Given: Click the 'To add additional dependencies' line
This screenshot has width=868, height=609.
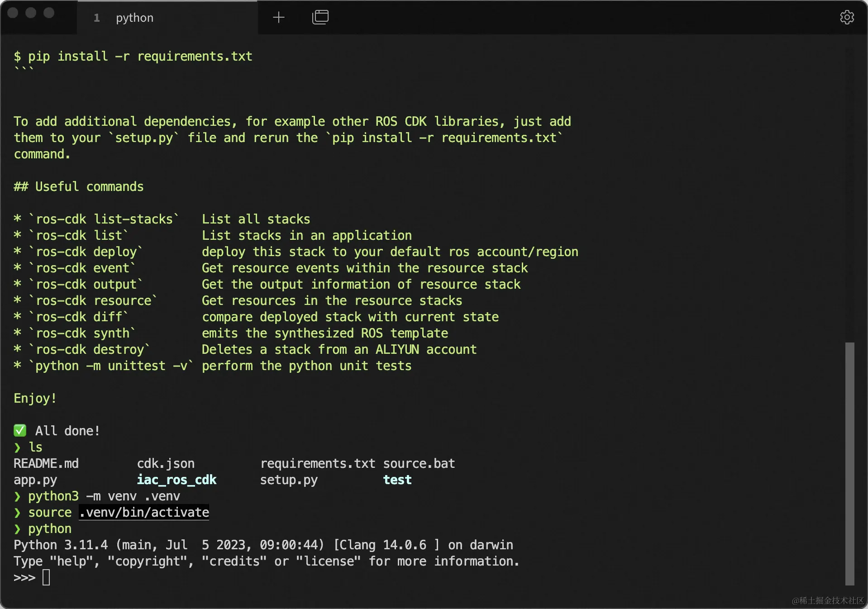Looking at the screenshot, I should click(x=292, y=122).
